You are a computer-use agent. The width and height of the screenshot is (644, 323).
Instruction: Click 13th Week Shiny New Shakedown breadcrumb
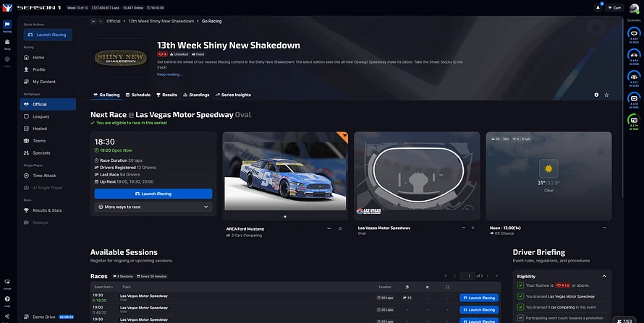point(161,21)
